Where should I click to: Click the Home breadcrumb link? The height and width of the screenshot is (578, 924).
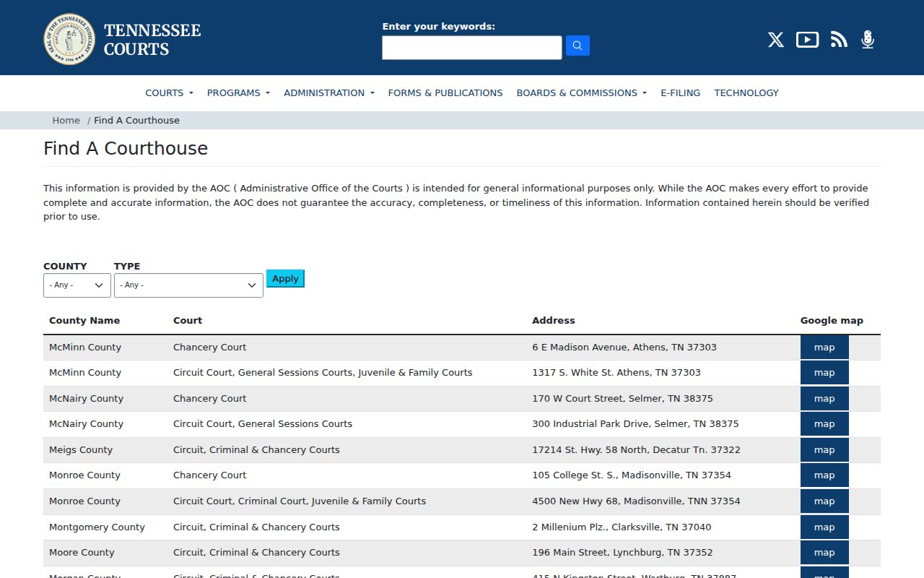click(66, 121)
